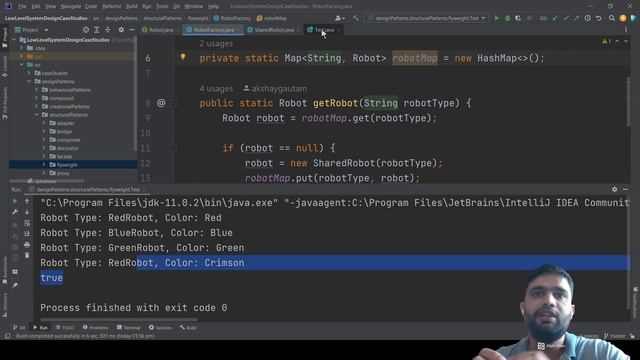Viewport: 640px width, 360px height.
Task: Open the Problems tool window
Action: click(96, 327)
